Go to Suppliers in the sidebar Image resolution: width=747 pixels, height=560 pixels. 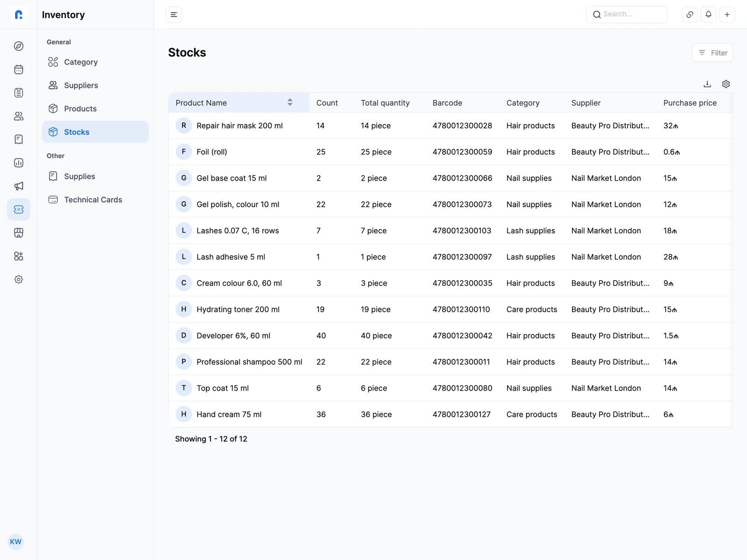pos(95,85)
